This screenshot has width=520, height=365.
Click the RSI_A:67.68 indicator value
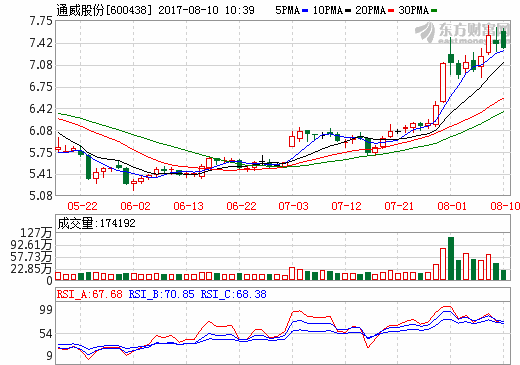[x=89, y=294]
